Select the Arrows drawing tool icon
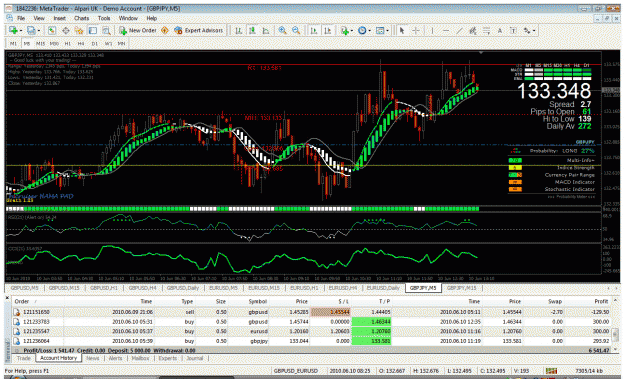Screen dimensions: 625x379 [527, 30]
